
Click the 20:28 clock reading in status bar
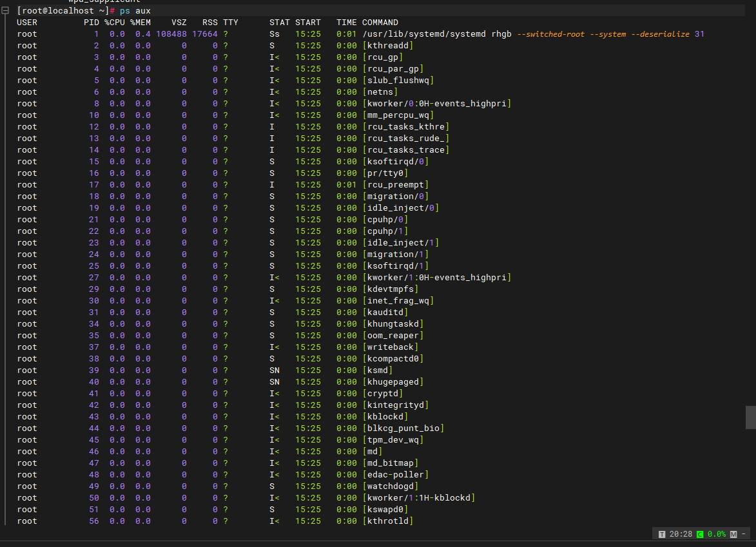pyautogui.click(x=681, y=534)
